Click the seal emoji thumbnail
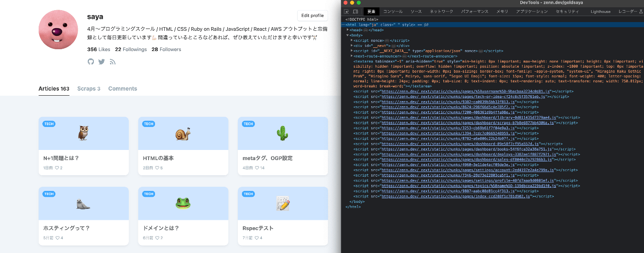Screen dimensions: 644x253 click(x=83, y=204)
